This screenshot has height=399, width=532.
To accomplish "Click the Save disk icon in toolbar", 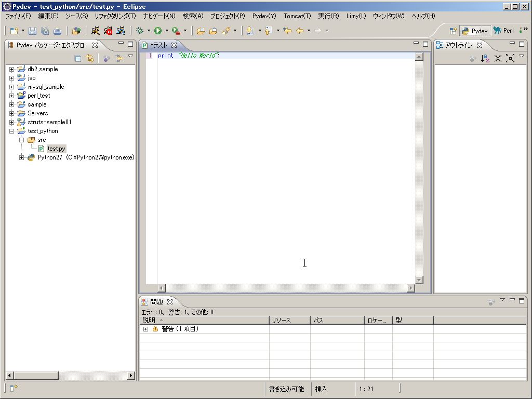I will coord(32,31).
